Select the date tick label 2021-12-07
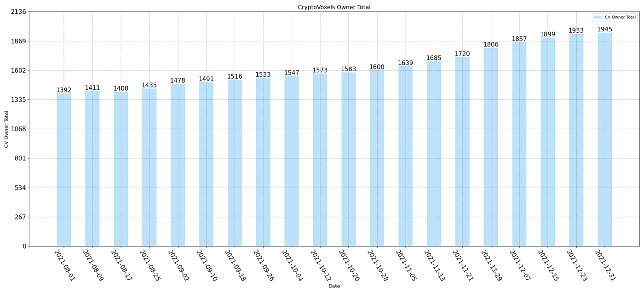644x293 pixels. [520, 265]
